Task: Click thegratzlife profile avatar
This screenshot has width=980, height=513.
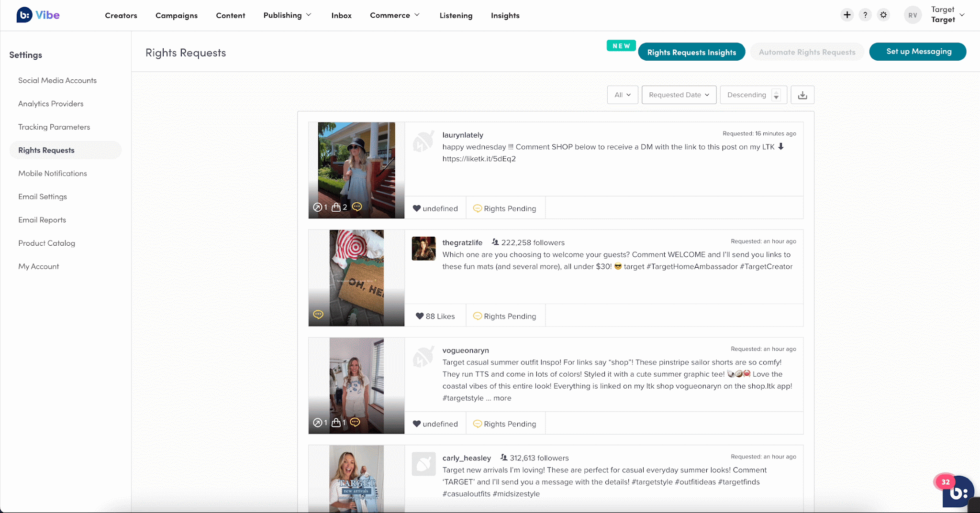Action: pyautogui.click(x=423, y=249)
